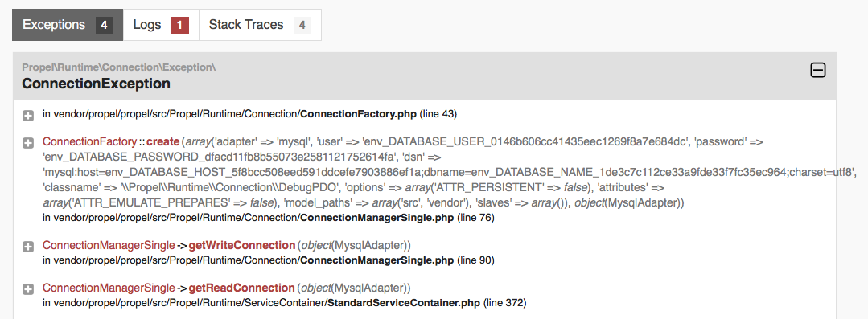Click the ConnectionFactory.php file name
This screenshot has width=868, height=319.
[359, 114]
